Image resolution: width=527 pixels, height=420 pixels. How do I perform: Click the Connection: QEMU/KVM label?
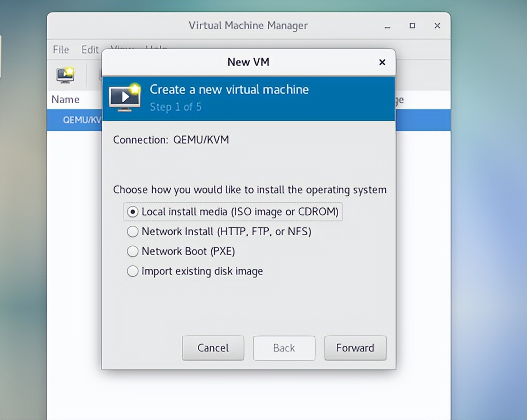pos(171,140)
